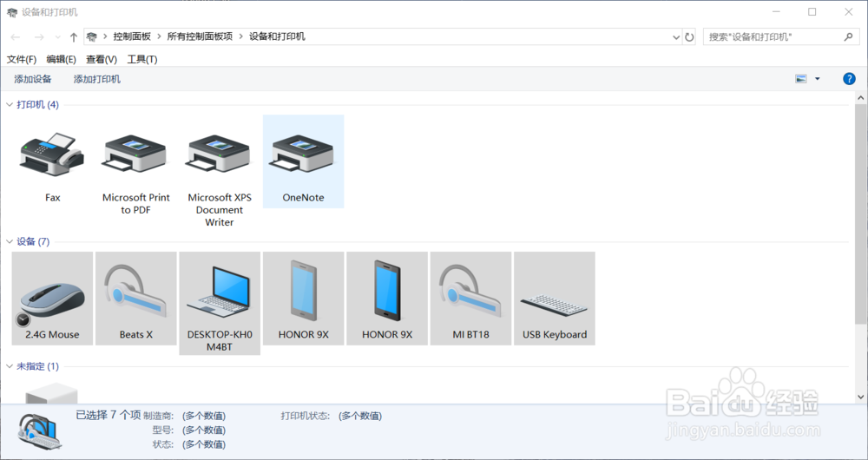Select the USB Keyboard device
Image resolution: width=868 pixels, height=460 pixels.
click(554, 299)
